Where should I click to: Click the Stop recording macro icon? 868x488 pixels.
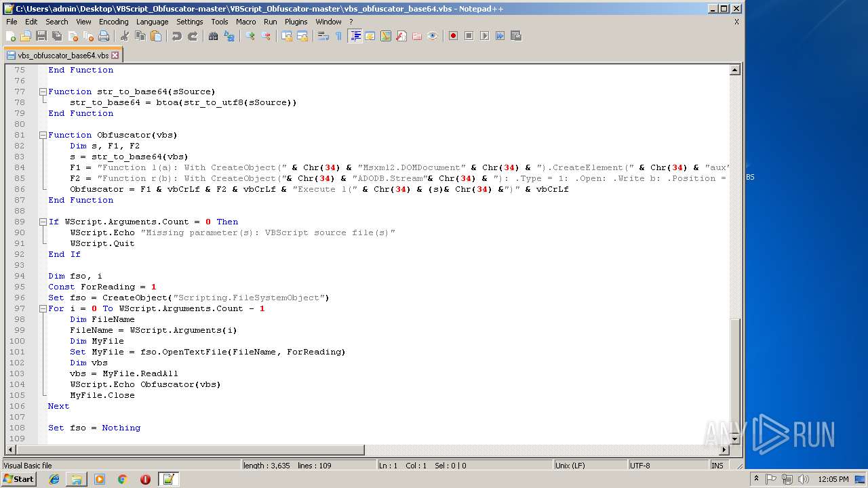pyautogui.click(x=469, y=36)
